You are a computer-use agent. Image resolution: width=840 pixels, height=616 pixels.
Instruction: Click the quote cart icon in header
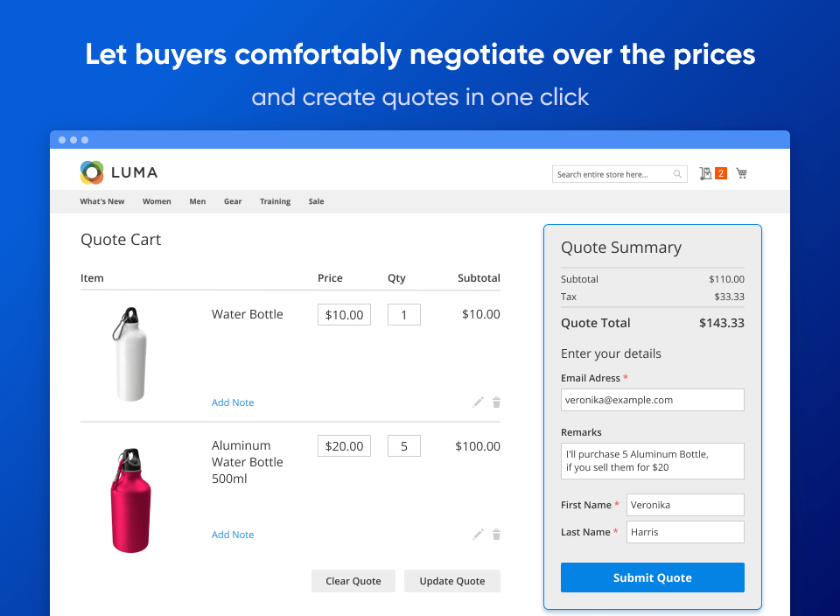[x=705, y=173]
